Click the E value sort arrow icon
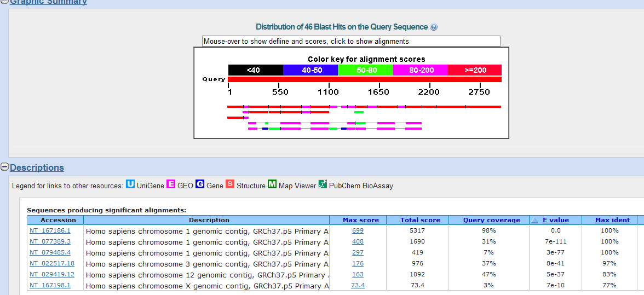644x295 pixels. click(534, 221)
